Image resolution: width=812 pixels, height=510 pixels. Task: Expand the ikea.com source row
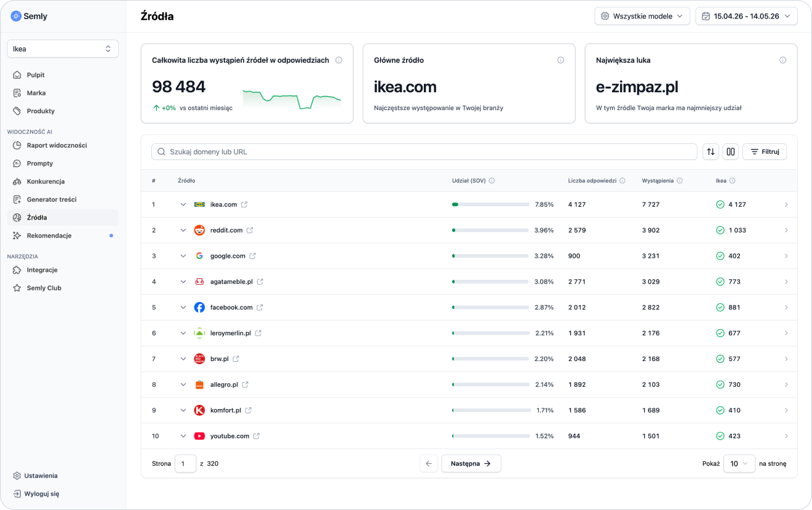[183, 204]
